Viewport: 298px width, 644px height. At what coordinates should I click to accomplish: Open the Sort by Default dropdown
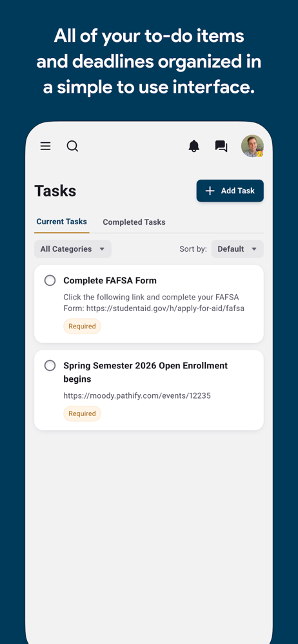[x=237, y=249]
